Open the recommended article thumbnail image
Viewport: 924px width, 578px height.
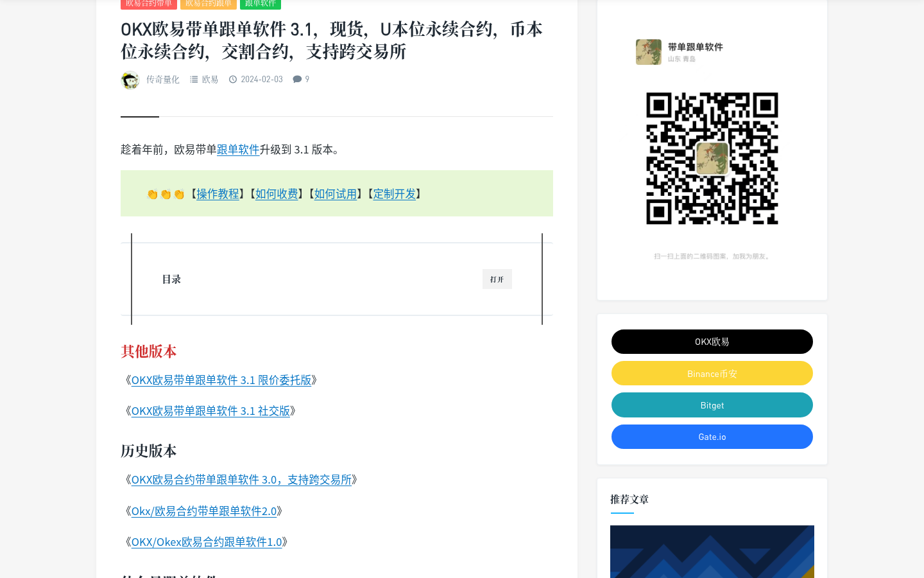click(x=712, y=552)
